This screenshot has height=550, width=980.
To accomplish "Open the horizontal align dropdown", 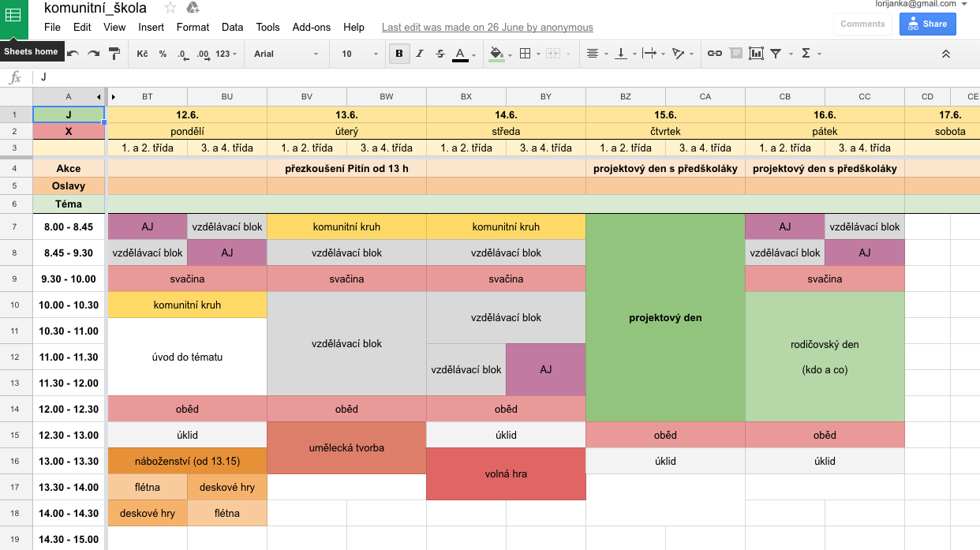I will 597,54.
